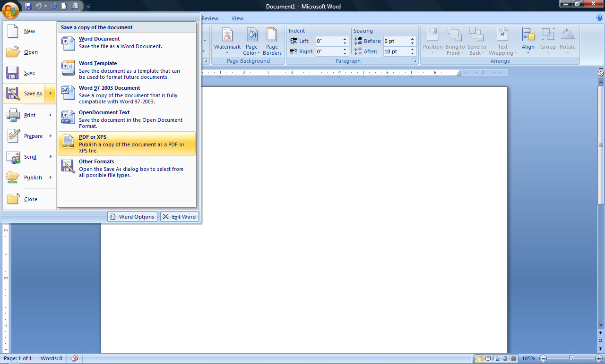605x364 pixels.
Task: Click the Page: 1 of 1 status indicator
Action: coord(18,358)
